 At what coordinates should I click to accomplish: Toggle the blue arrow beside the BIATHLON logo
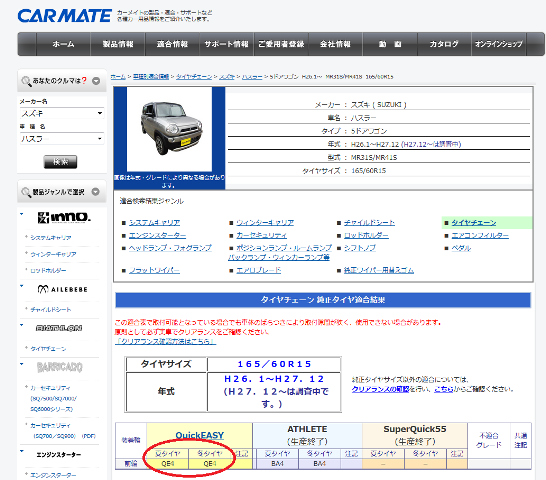point(22,325)
